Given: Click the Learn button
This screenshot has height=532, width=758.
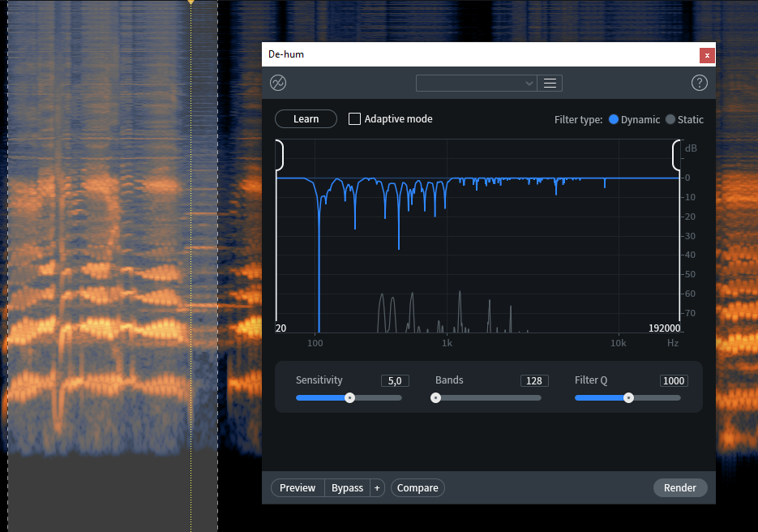Looking at the screenshot, I should pyautogui.click(x=306, y=119).
